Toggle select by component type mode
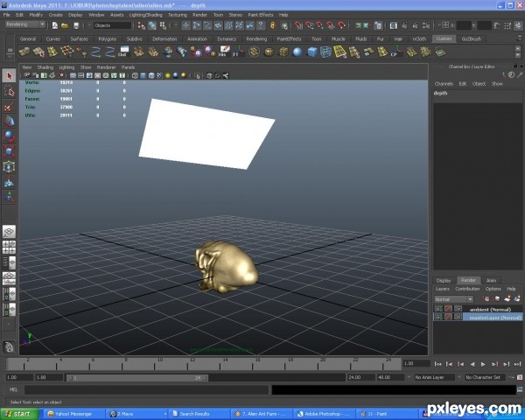 (163, 25)
